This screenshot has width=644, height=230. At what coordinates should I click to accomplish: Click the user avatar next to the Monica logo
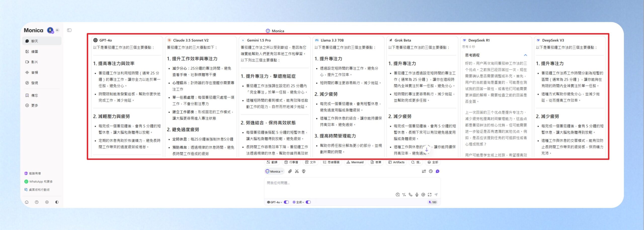tap(50, 30)
